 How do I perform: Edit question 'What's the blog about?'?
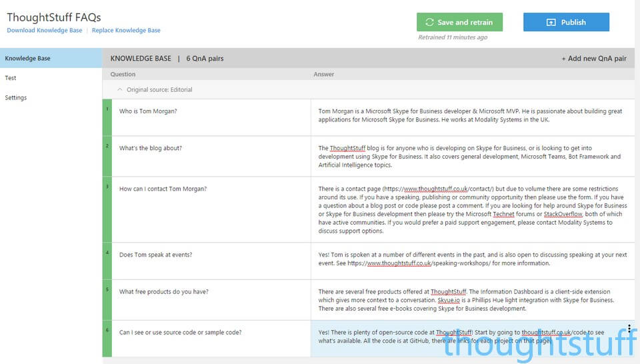click(x=211, y=156)
